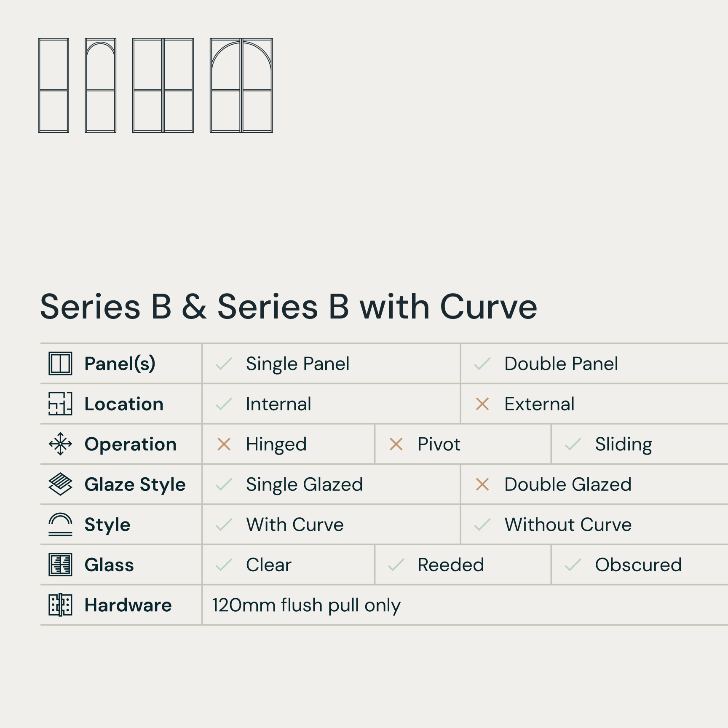Click the Style curve icon
This screenshot has height=728, width=728.
click(x=60, y=524)
